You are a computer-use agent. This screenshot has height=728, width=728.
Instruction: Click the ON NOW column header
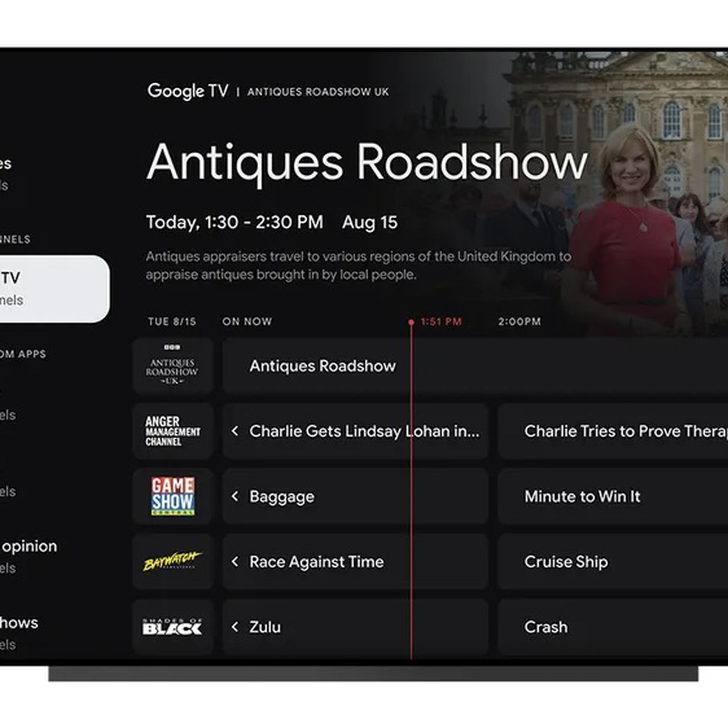coord(247,322)
